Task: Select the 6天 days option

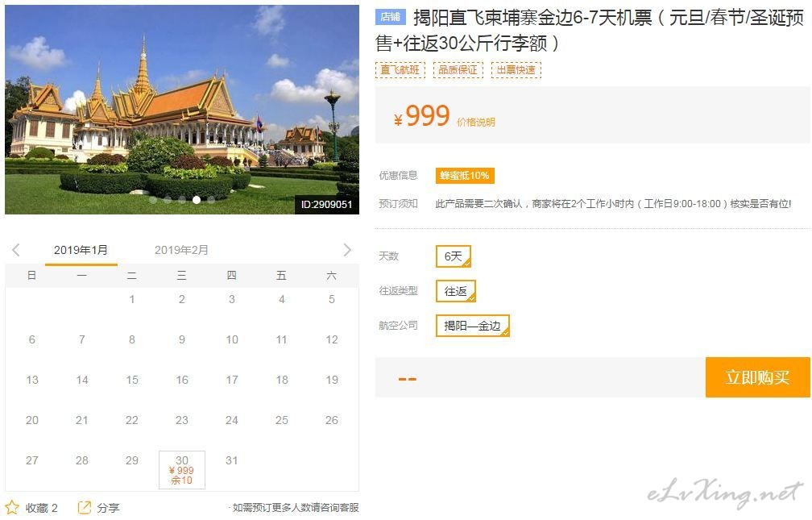Action: point(453,256)
